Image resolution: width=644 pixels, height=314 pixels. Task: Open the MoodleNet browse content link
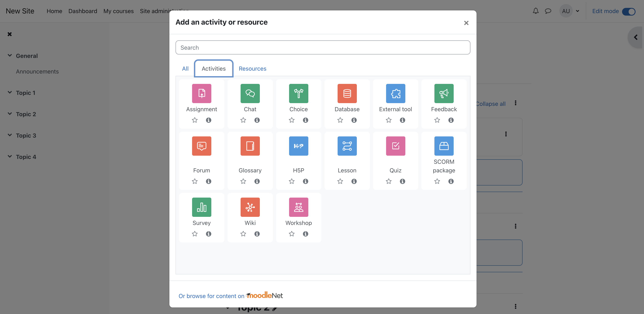(x=231, y=296)
